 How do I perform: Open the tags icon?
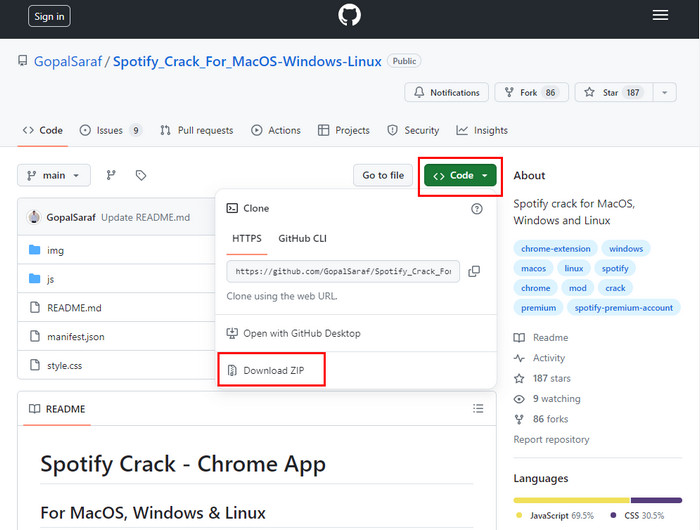click(141, 175)
